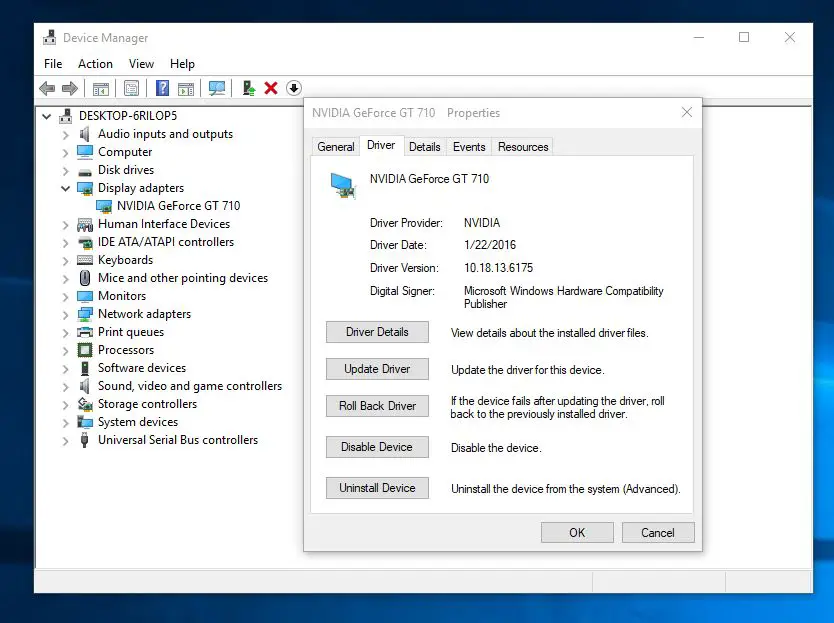Click the blue Help question-mark icon
The height and width of the screenshot is (623, 834).
point(162,88)
